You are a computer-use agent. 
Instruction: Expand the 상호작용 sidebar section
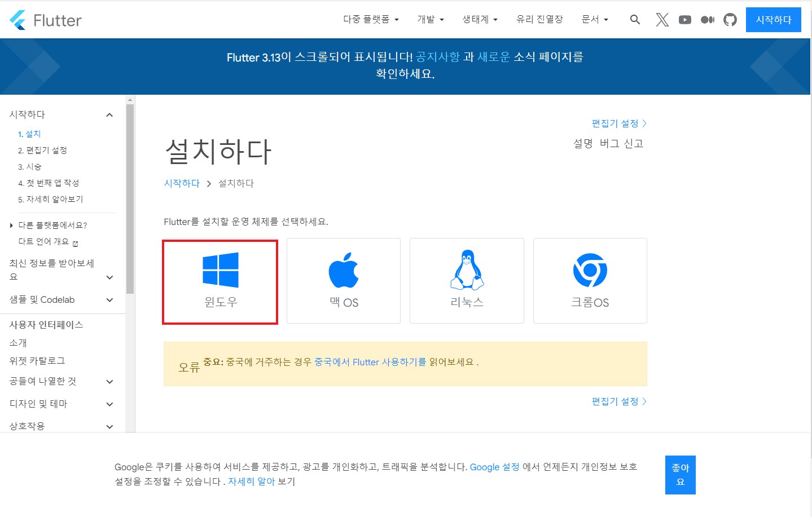(x=109, y=427)
